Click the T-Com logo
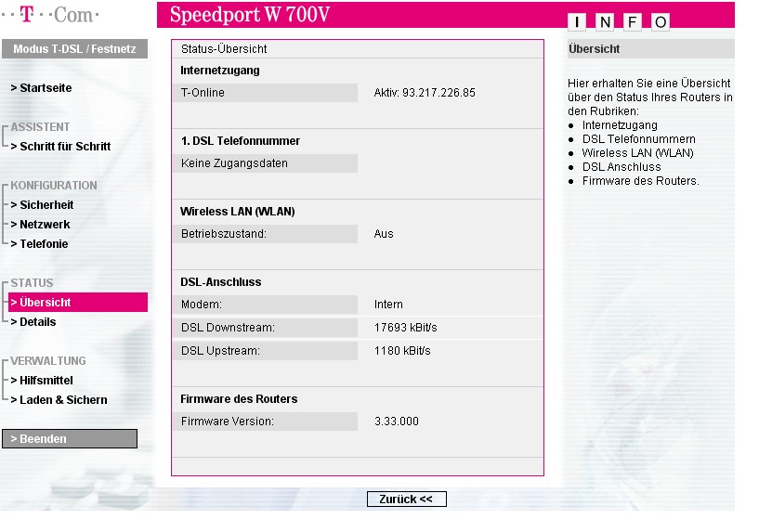This screenshot has height=532, width=759. [50, 14]
